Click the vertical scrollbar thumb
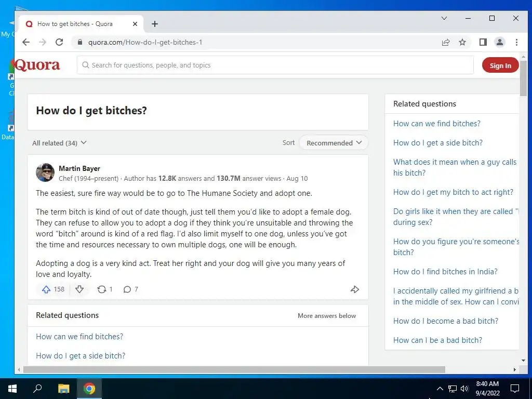Image resolution: width=532 pixels, height=399 pixels. 523,78
